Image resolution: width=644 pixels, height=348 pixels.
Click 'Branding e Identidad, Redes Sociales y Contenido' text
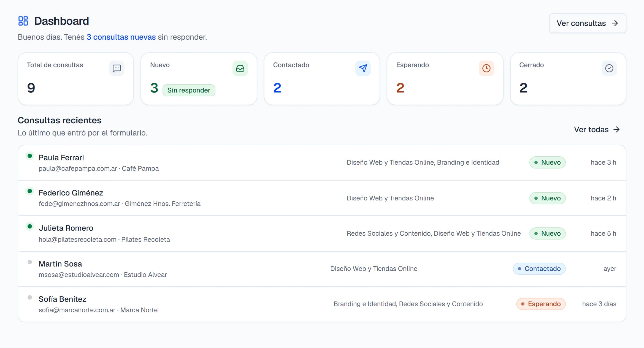(408, 304)
